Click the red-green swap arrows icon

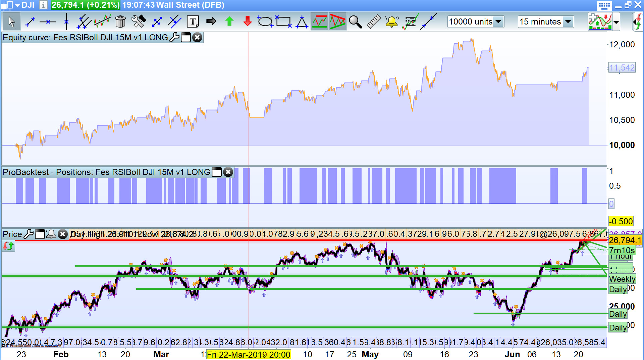tap(8, 246)
